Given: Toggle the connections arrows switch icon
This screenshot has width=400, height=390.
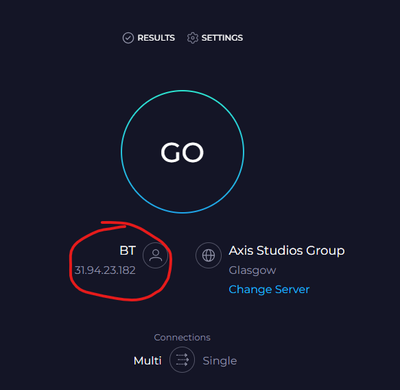Looking at the screenshot, I should tap(182, 360).
